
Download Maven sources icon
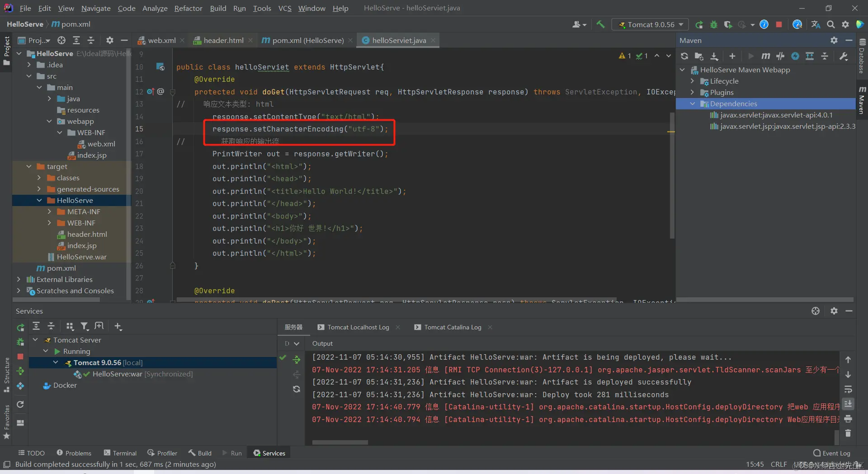(714, 56)
